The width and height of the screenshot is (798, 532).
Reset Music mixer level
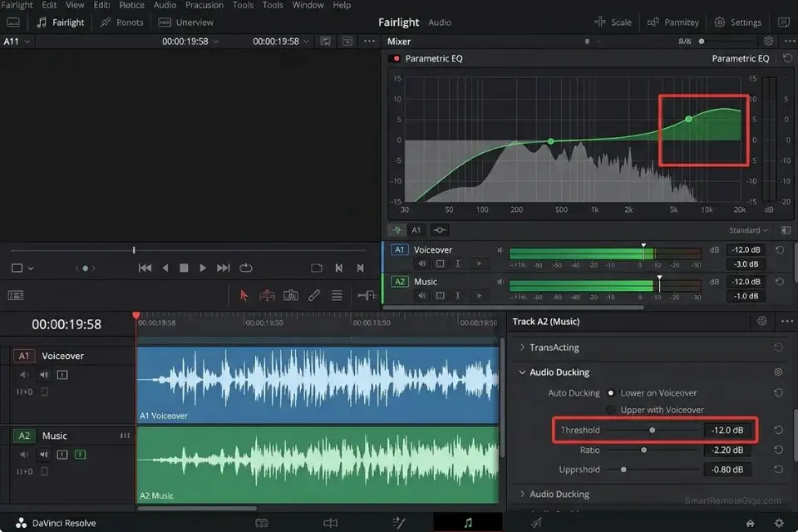coord(779,282)
